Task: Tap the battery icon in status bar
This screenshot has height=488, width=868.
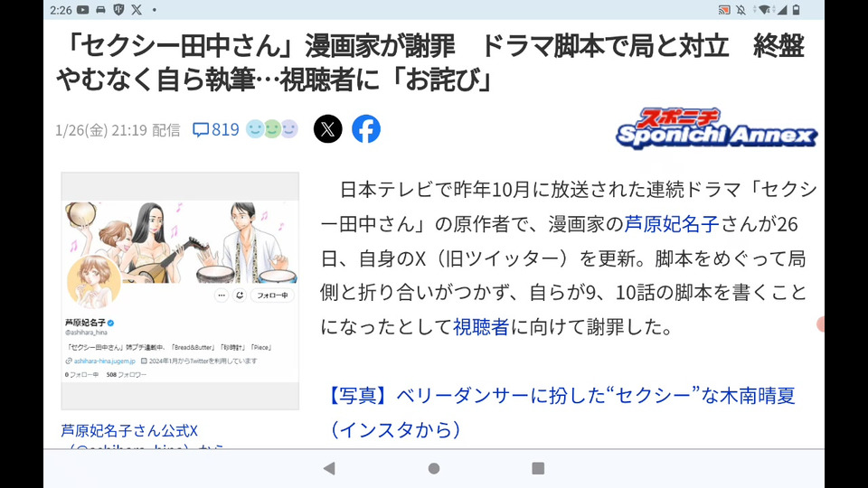Action: tap(796, 9)
